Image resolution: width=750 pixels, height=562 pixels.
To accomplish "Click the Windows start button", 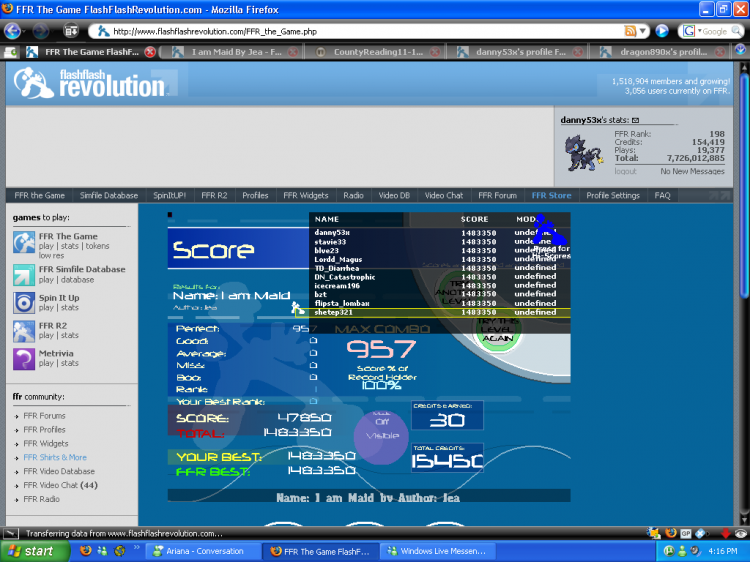I will click(x=33, y=551).
